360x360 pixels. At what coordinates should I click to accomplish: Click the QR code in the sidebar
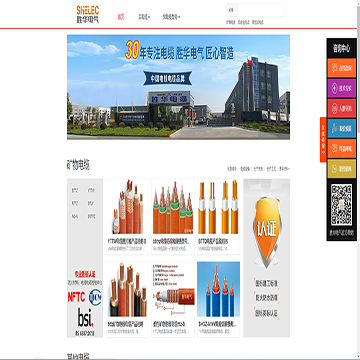(x=341, y=204)
